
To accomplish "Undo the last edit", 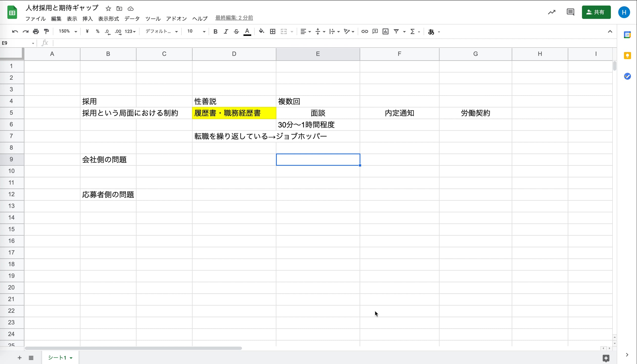I will point(15,31).
